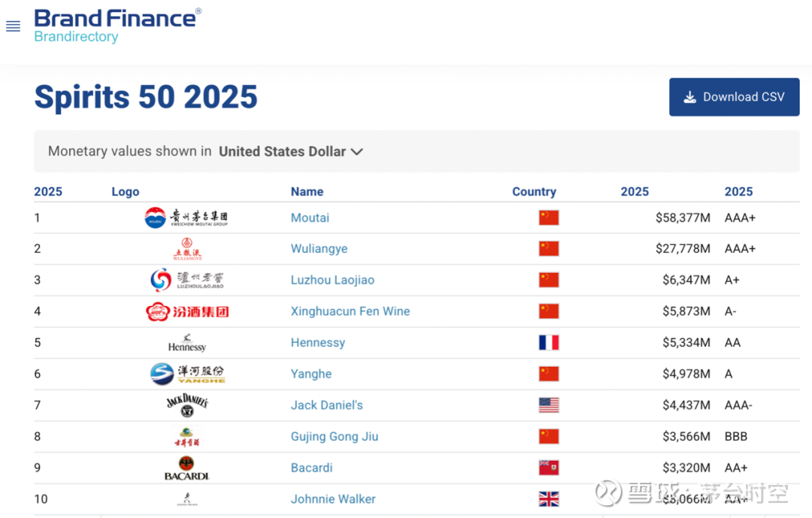Viewport: 812px width, 518px height.
Task: Click the $27,778M value for Wuliangye
Action: pyautogui.click(x=683, y=249)
